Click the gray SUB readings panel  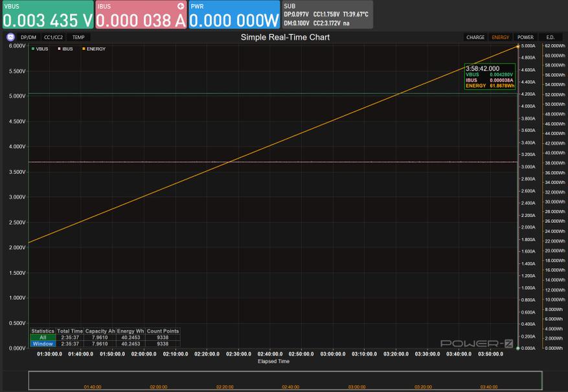pyautogui.click(x=328, y=14)
